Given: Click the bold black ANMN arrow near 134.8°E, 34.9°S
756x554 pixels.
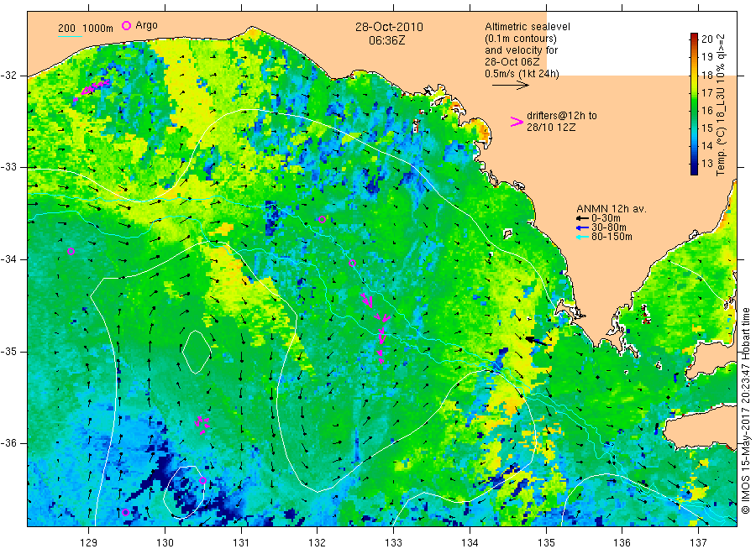Looking at the screenshot, I should [x=537, y=341].
